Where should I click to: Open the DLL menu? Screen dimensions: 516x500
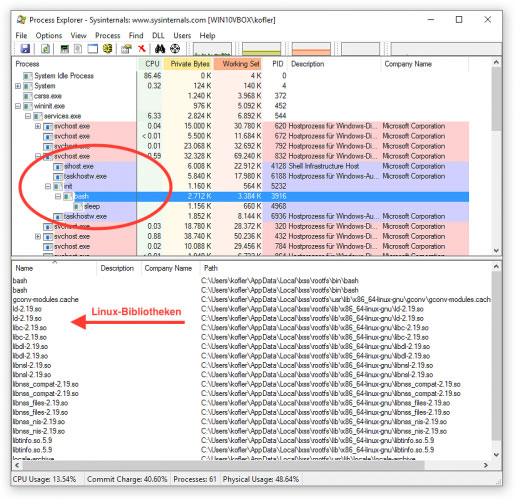pyautogui.click(x=158, y=36)
